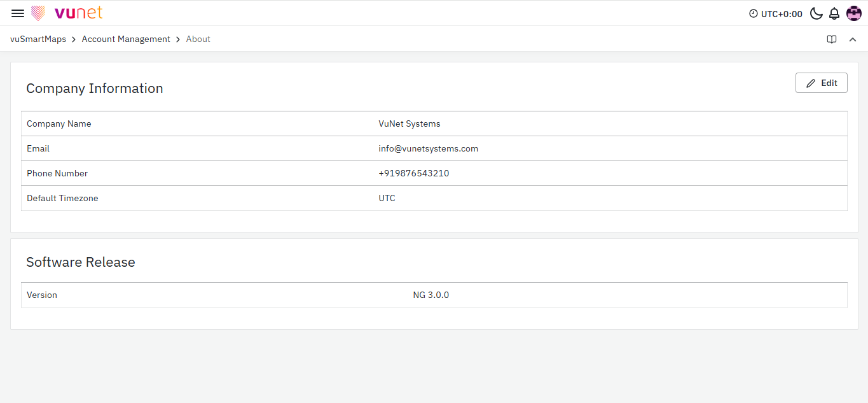Click the info@vunetsystems.com email value

[x=428, y=148]
